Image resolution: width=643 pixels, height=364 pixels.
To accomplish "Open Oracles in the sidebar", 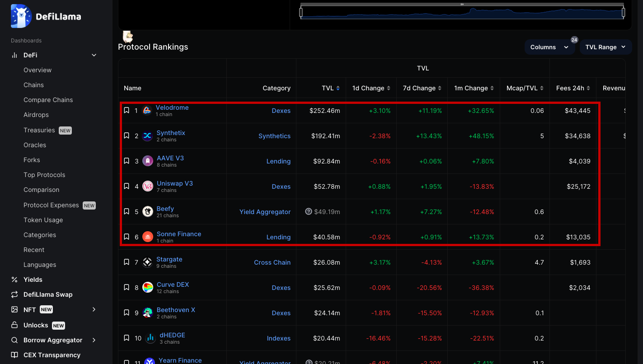I will coord(35,145).
